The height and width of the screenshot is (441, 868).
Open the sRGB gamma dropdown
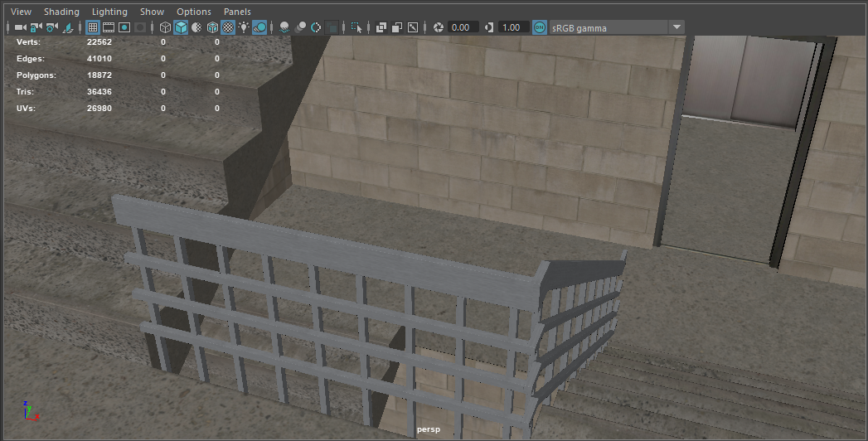point(617,27)
